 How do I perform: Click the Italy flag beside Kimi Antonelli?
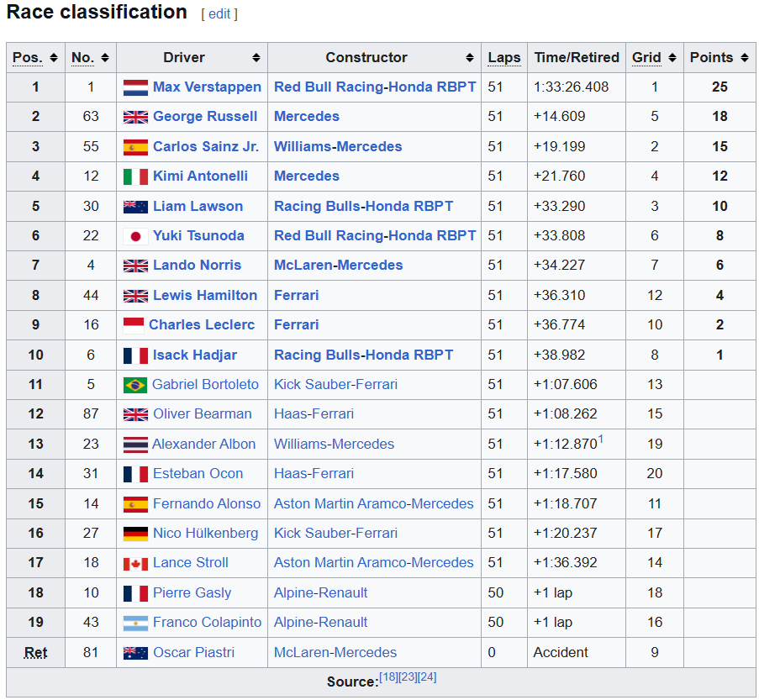pos(135,176)
